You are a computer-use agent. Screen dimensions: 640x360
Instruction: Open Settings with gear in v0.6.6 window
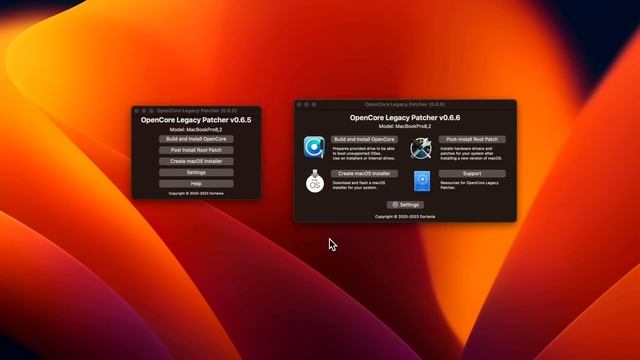[x=405, y=205]
